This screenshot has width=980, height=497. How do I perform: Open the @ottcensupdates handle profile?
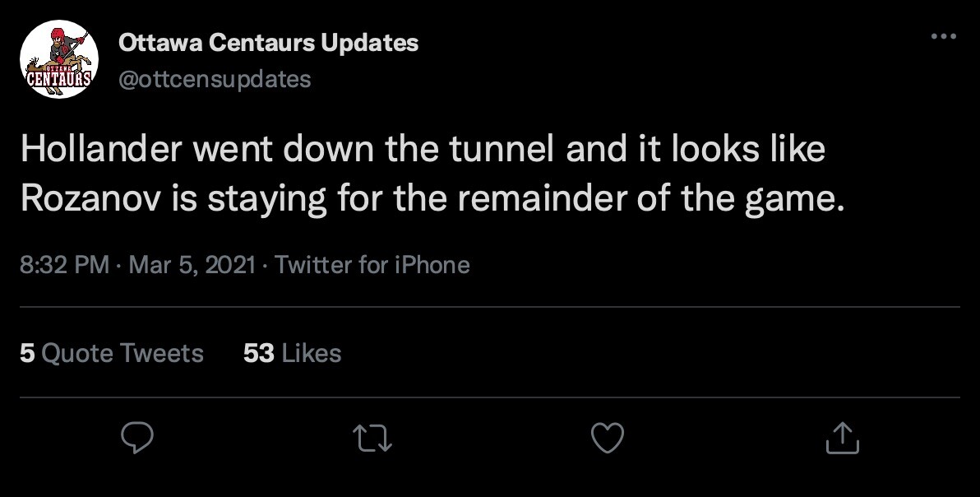pyautogui.click(x=215, y=79)
